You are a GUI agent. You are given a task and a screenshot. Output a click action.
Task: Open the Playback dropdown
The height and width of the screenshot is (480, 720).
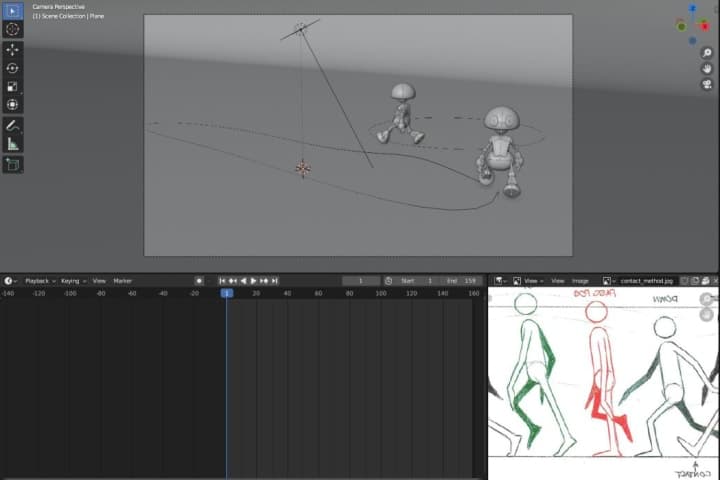click(x=39, y=281)
